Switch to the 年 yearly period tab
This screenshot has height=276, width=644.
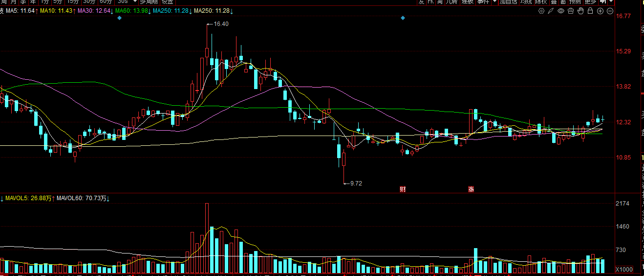pos(33,2)
